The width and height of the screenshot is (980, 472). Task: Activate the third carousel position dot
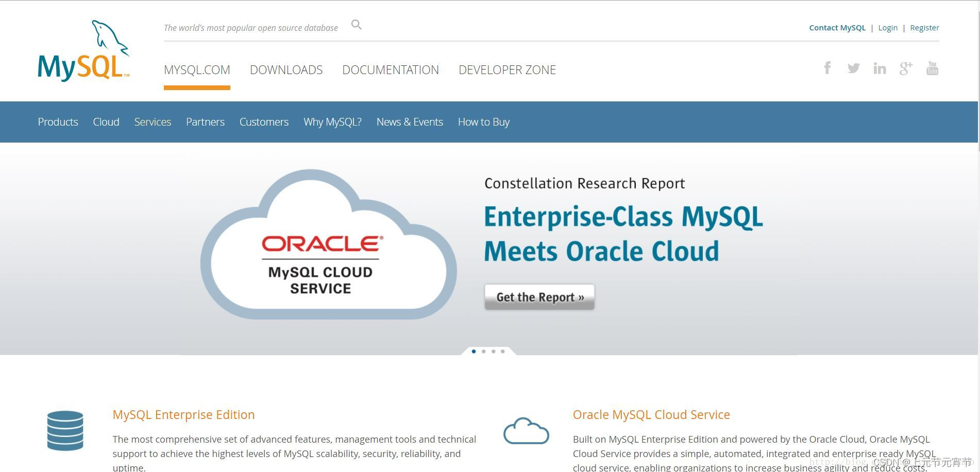click(493, 352)
